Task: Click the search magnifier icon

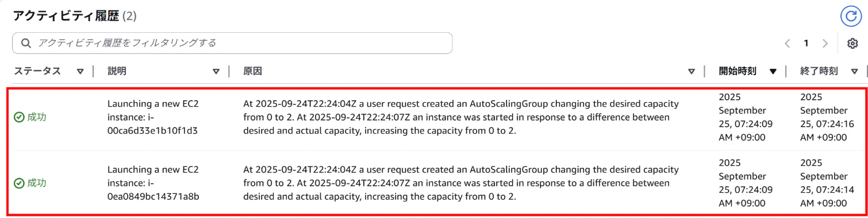Action: click(25, 43)
